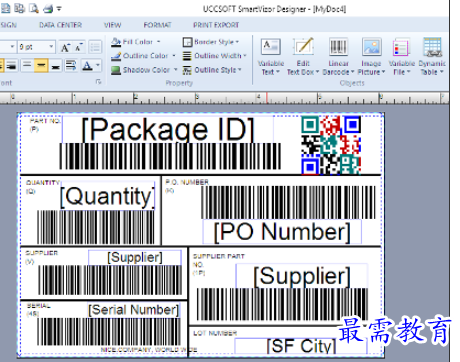
Task: Open Print Preview from the quick-access toolbar
Action: coord(34,8)
